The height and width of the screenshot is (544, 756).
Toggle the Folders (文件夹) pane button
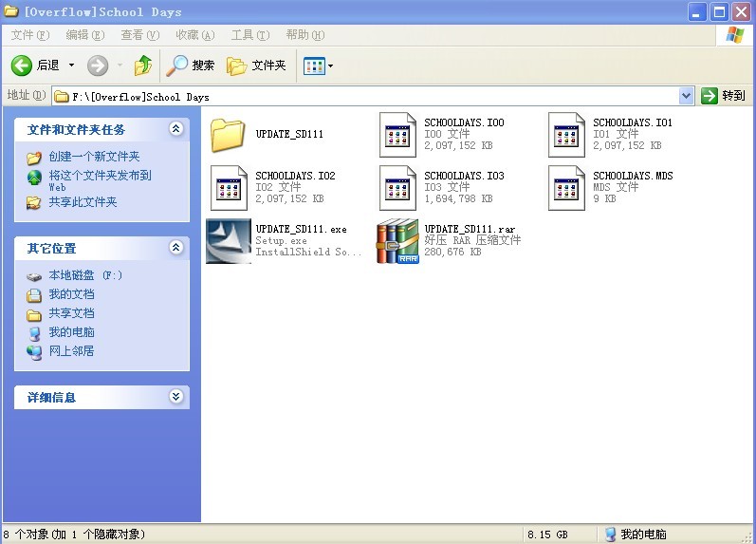tap(256, 66)
